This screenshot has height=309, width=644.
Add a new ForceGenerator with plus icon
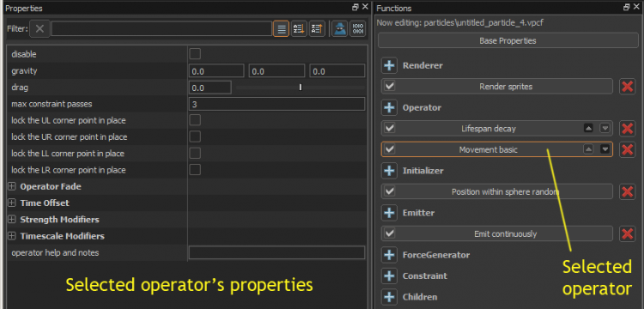click(x=389, y=255)
